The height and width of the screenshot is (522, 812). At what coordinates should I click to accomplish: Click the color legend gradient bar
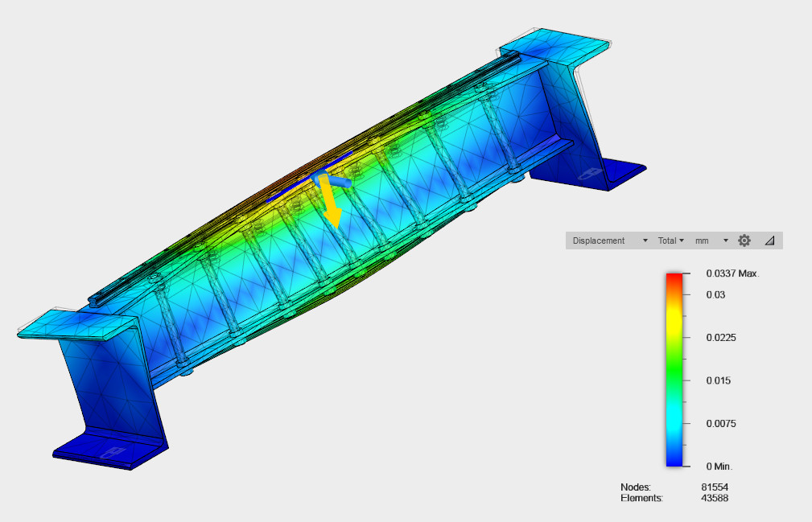point(674,370)
